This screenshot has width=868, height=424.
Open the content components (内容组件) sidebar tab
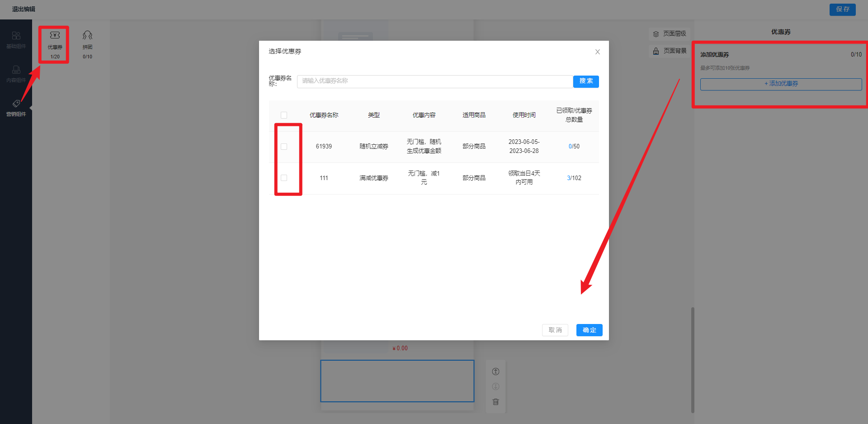tap(16, 74)
